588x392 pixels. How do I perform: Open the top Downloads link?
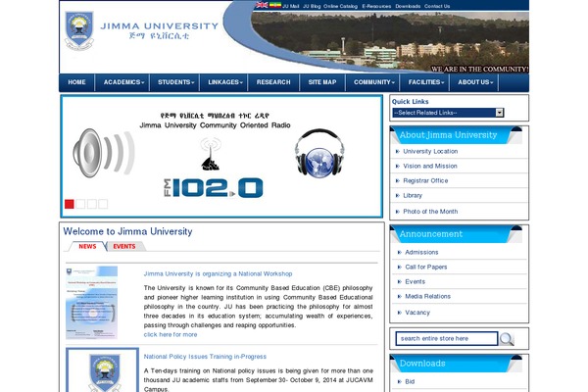tap(408, 6)
